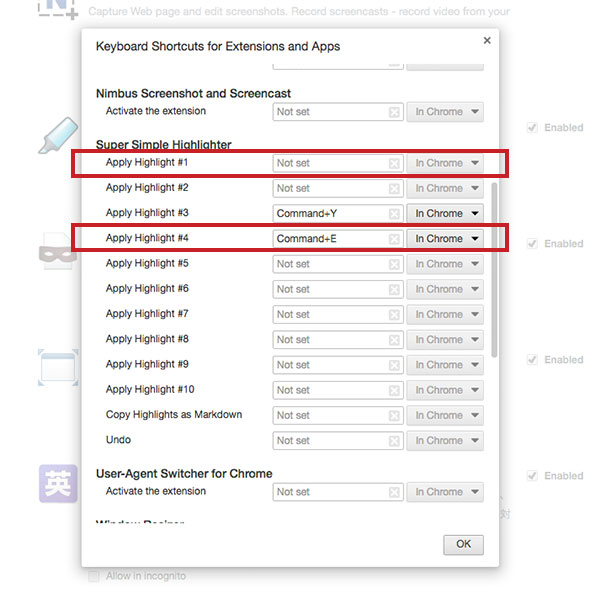
Task: Click the User-Agent Switcher for Chrome heading
Action: [184, 474]
